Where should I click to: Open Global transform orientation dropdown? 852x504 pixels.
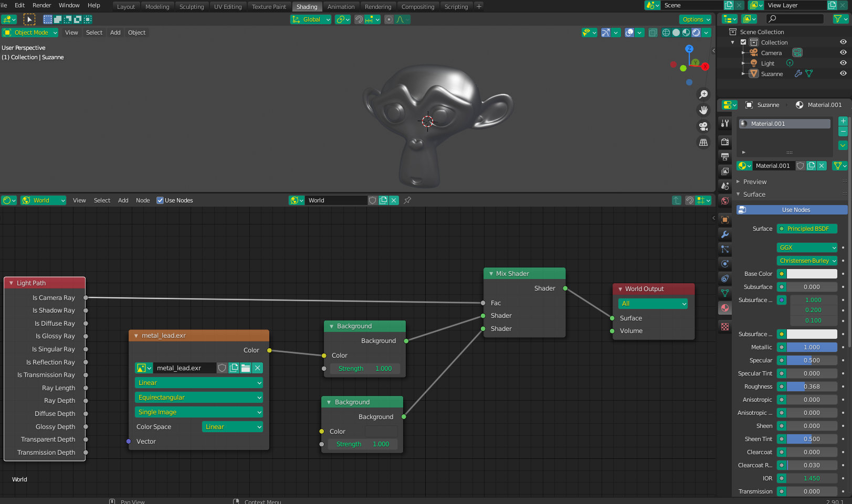311,19
